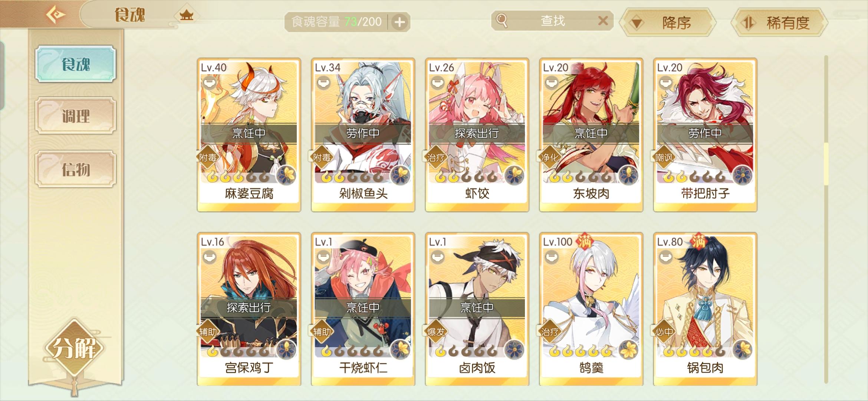Tap the bowl icon on 鹄羹 card
The height and width of the screenshot is (401, 868).
click(x=551, y=257)
